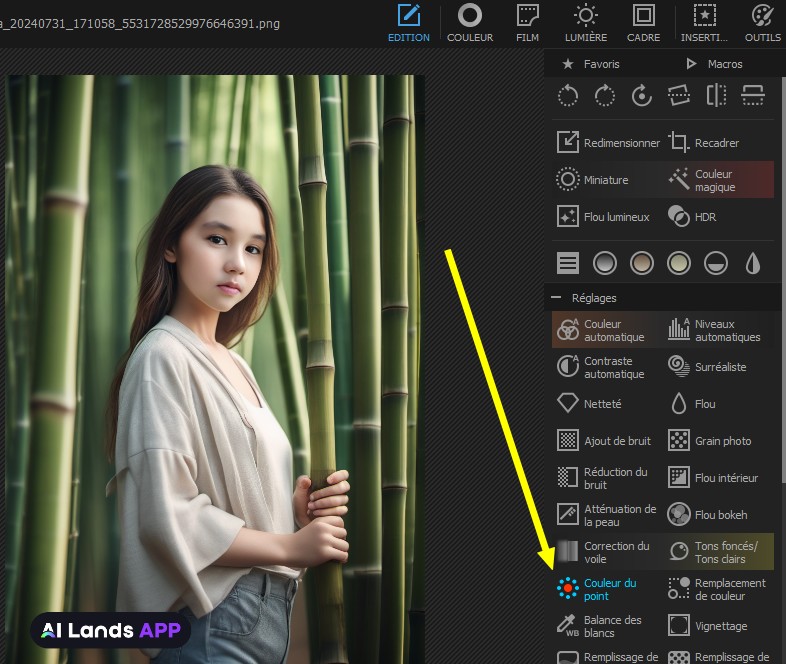Open Atténuation de la peau
Viewport: 786px width, 664px height.
(x=608, y=515)
